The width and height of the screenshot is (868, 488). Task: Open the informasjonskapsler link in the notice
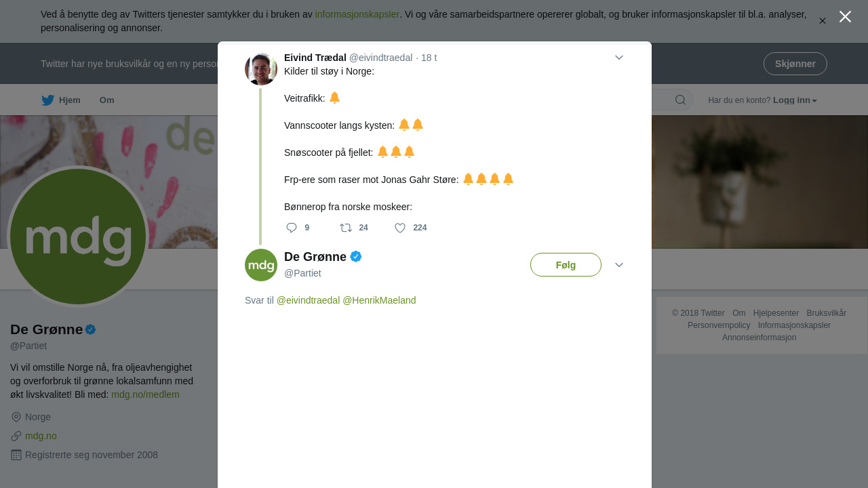coord(357,14)
